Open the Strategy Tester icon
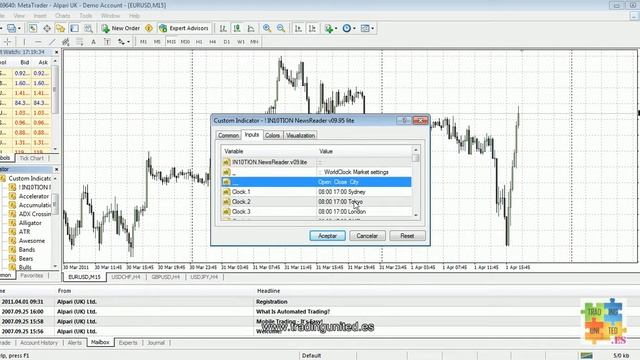 pyautogui.click(x=88, y=28)
